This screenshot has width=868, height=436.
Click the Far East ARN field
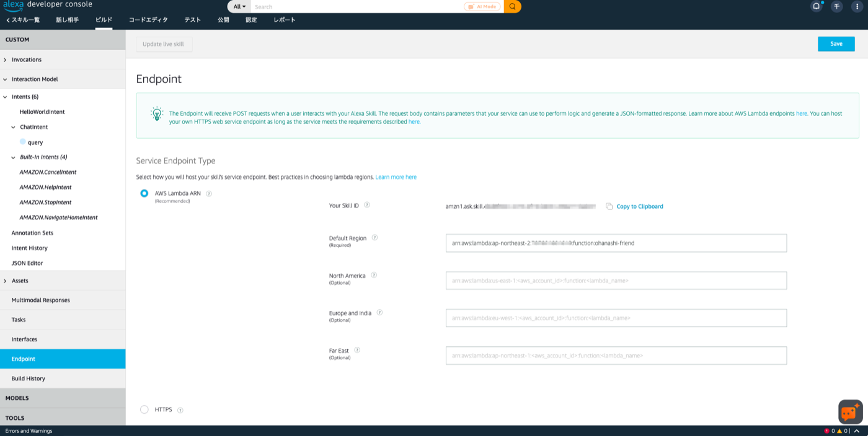pos(616,355)
